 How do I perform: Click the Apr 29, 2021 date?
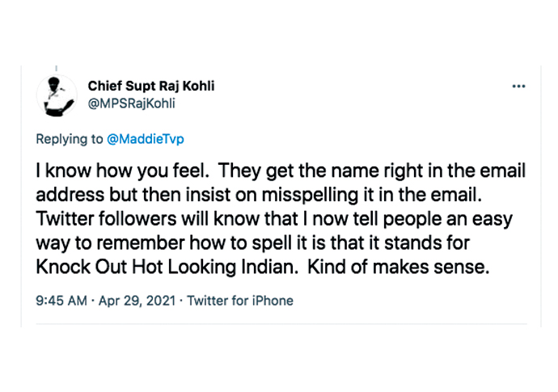pos(137,301)
